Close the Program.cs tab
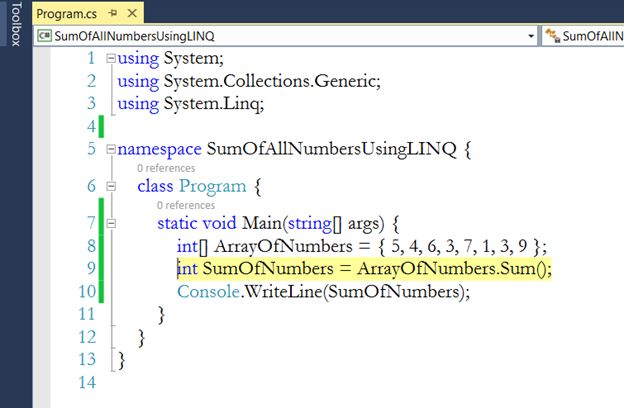 (132, 14)
